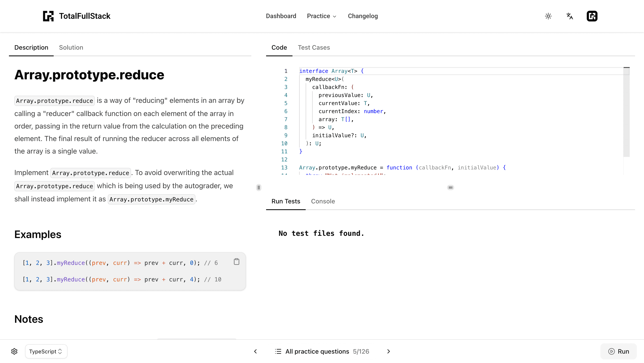This screenshot has height=363, width=644.
Task: Open the Test Cases tab
Action: [314, 47]
